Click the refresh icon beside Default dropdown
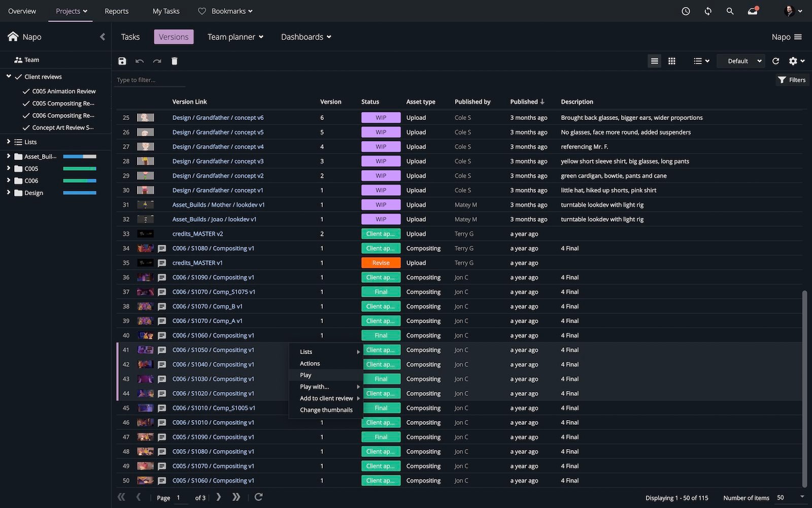The height and width of the screenshot is (508, 812). [775, 61]
